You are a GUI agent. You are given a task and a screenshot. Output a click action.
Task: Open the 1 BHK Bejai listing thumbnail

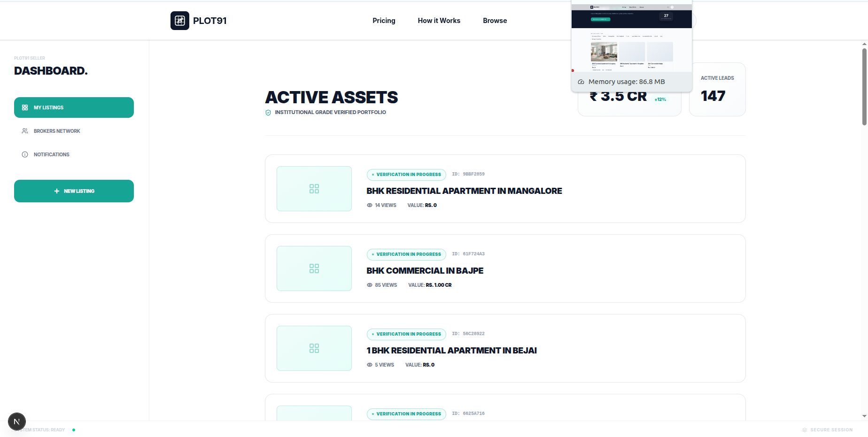tap(314, 348)
